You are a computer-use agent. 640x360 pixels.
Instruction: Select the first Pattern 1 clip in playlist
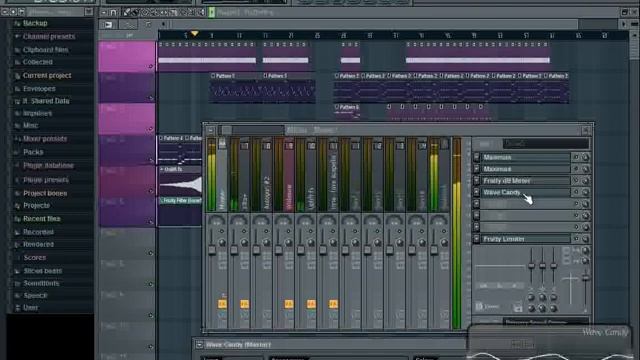[x=236, y=88]
